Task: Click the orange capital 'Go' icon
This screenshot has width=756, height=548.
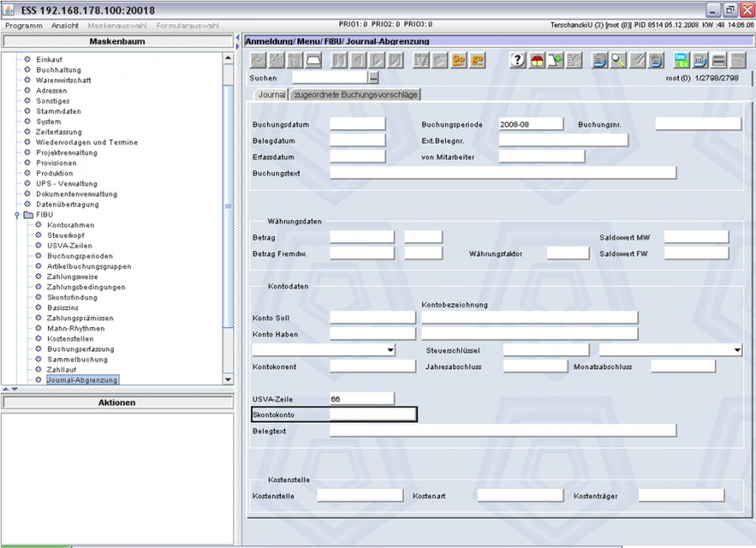Action: point(459,61)
